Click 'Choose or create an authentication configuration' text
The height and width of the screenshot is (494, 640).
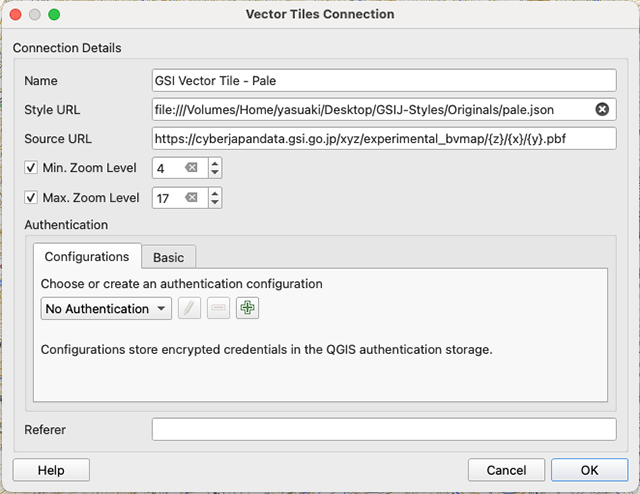(x=182, y=284)
